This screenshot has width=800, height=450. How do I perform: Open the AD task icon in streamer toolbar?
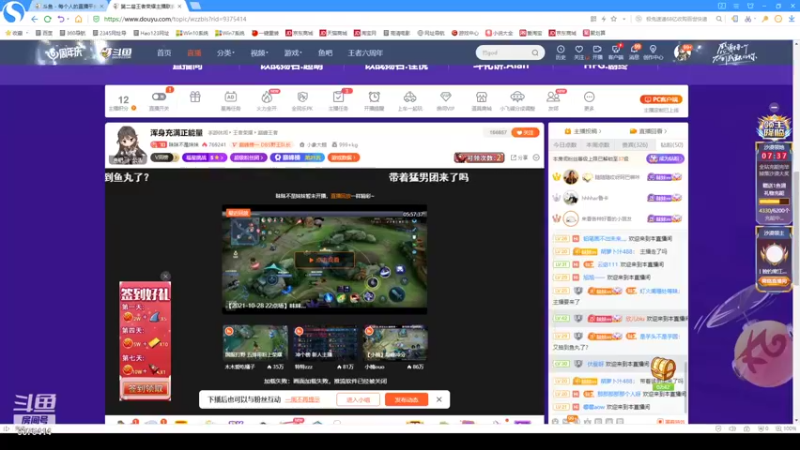pos(230,97)
